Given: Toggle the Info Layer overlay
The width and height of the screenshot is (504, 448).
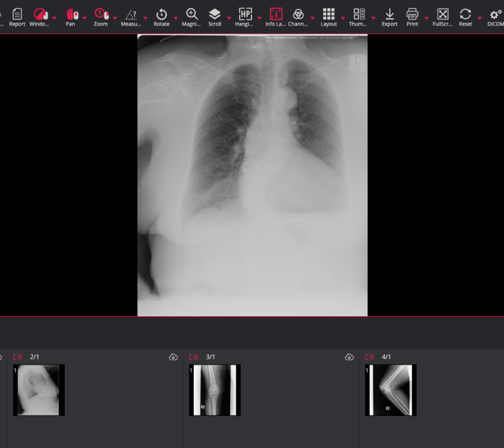Looking at the screenshot, I should point(275,17).
